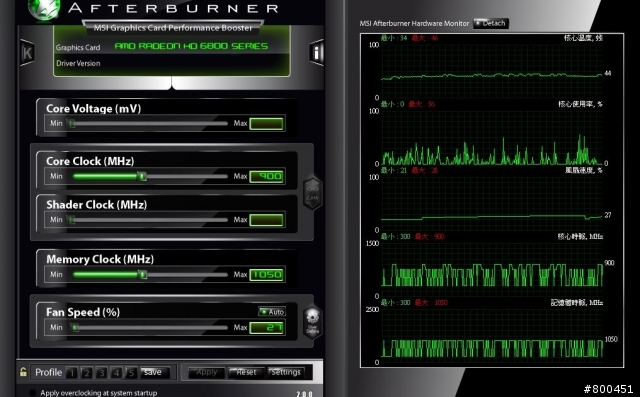The height and width of the screenshot is (397, 640).
Task: Click the Shader Clock (MHz) label
Action: (x=96, y=204)
